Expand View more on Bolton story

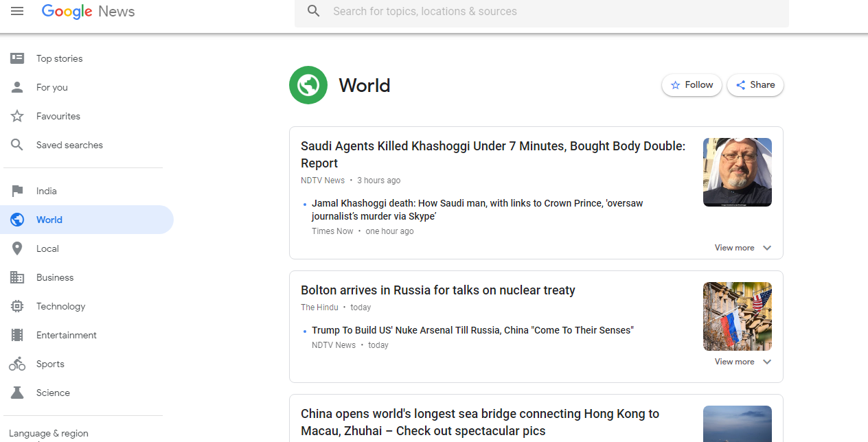tap(743, 362)
